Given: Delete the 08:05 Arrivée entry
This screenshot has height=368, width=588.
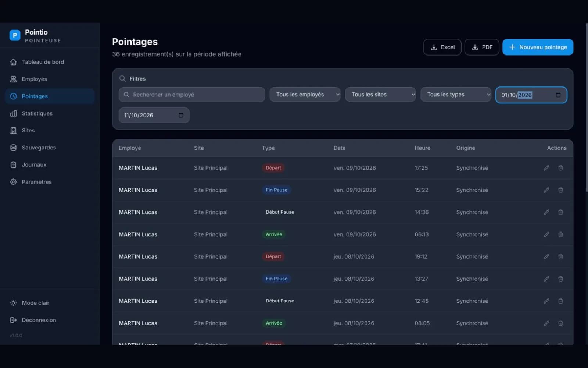Looking at the screenshot, I should tap(560, 323).
